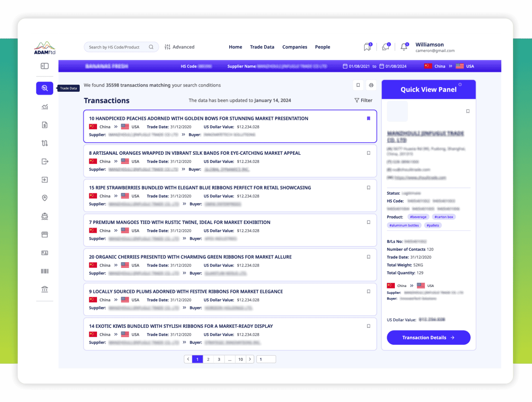This screenshot has width=532, height=402.
Task: Bookmark the Exotic Kiwis transaction
Action: pyautogui.click(x=369, y=326)
